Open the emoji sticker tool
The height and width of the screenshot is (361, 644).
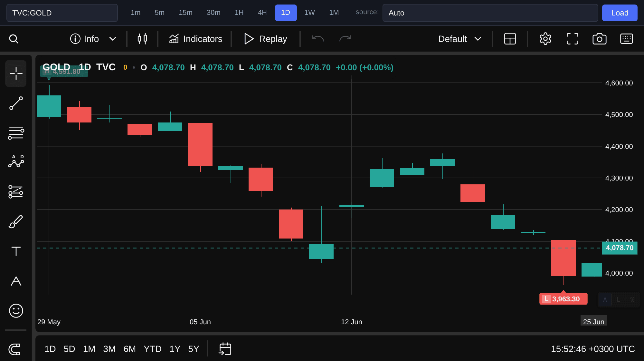[16, 311]
